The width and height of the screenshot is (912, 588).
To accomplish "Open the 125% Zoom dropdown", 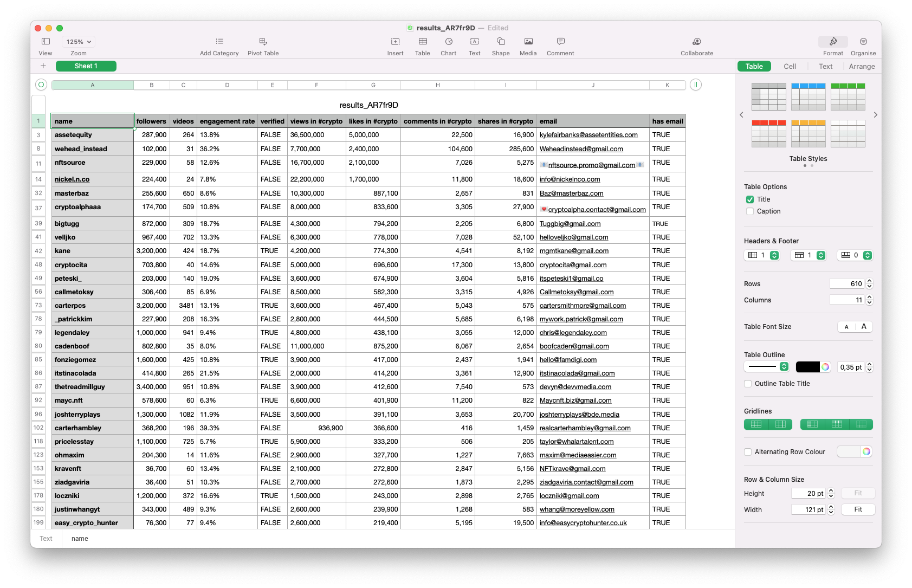I will coord(79,42).
